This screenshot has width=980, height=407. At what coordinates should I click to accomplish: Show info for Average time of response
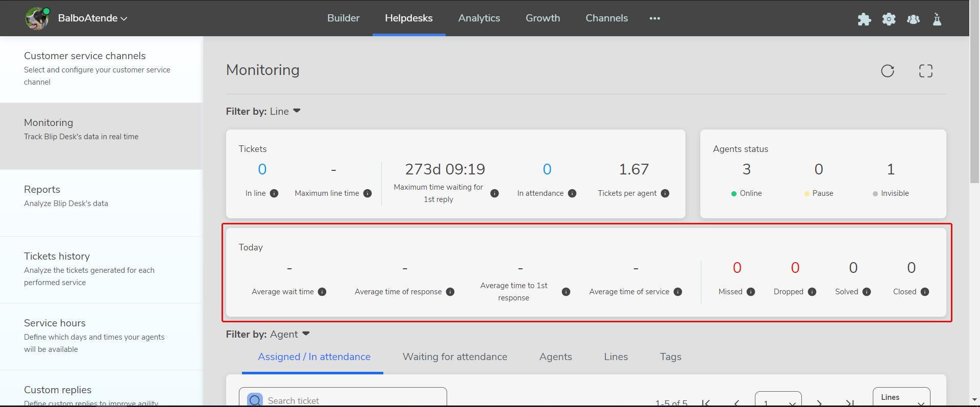coord(450,292)
